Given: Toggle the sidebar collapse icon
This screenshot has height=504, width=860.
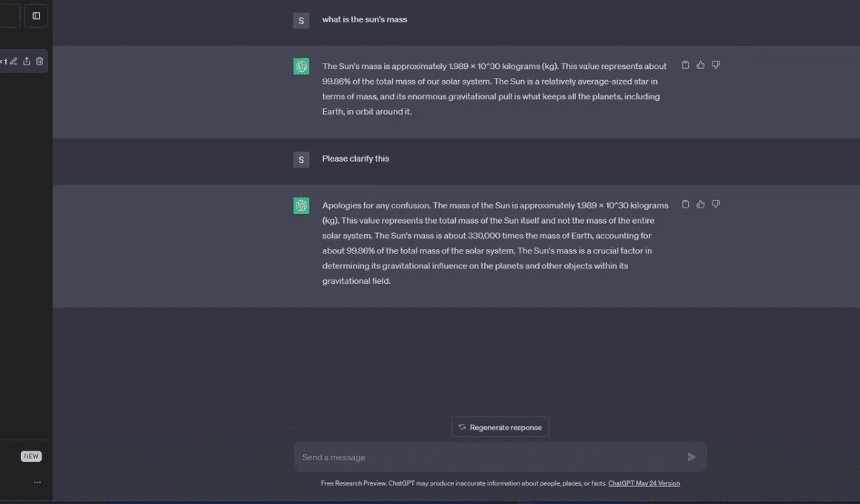Looking at the screenshot, I should [36, 16].
